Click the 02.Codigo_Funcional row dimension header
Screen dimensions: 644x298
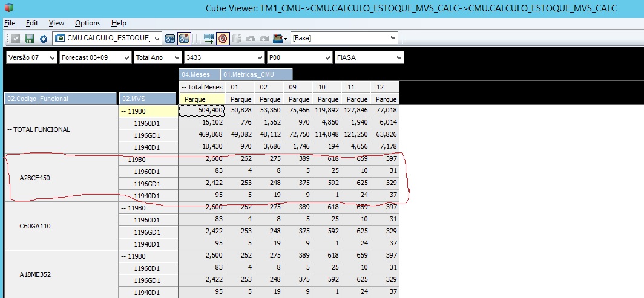61,99
